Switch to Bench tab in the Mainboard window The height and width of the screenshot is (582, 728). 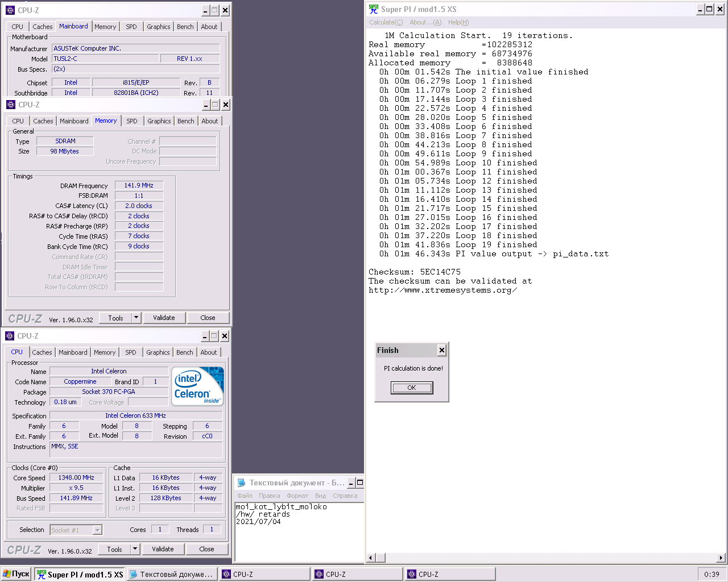pyautogui.click(x=185, y=27)
